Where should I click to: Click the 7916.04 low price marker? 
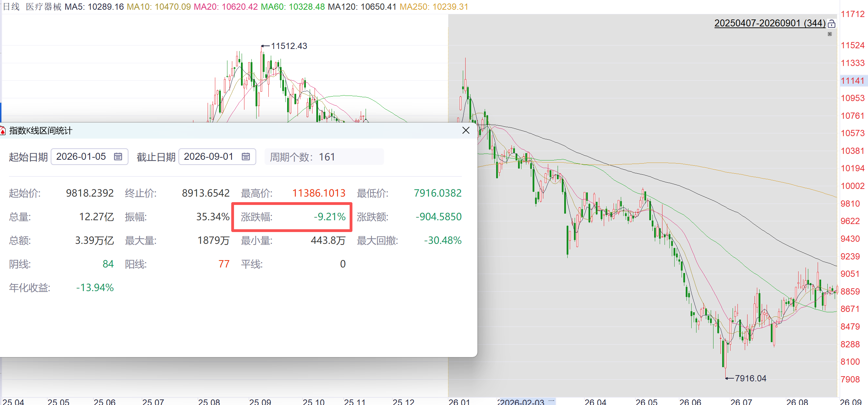(750, 378)
